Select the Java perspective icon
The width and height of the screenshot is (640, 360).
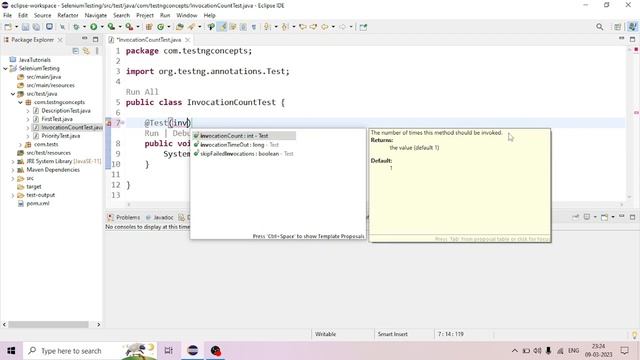click(632, 27)
